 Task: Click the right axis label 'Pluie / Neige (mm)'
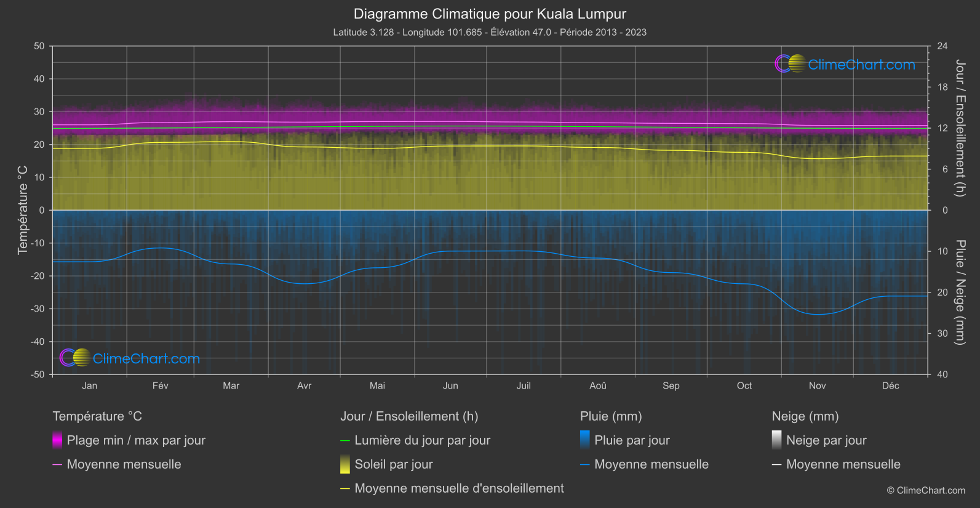(x=960, y=292)
